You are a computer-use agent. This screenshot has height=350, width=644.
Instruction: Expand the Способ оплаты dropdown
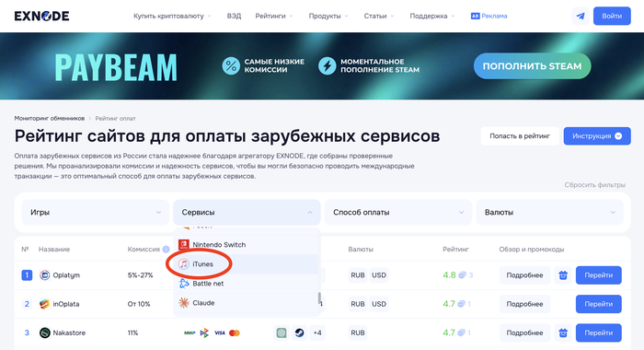[x=398, y=212]
